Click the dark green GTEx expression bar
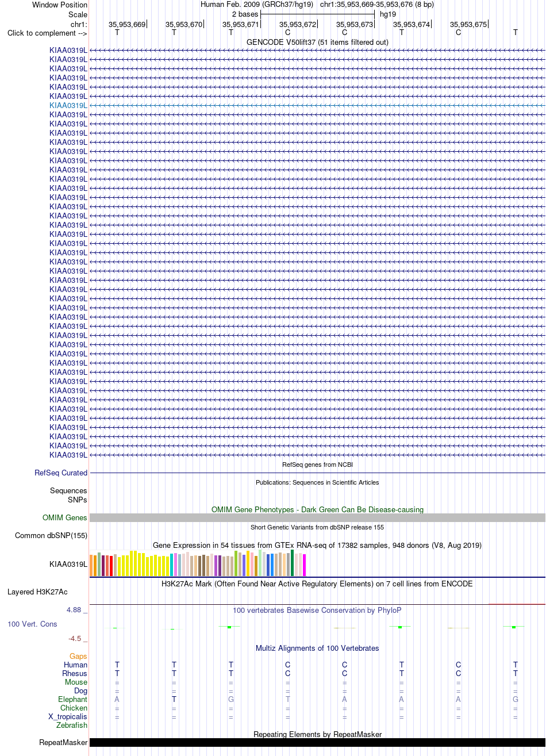Screen dimensions: 546x756 point(292,563)
